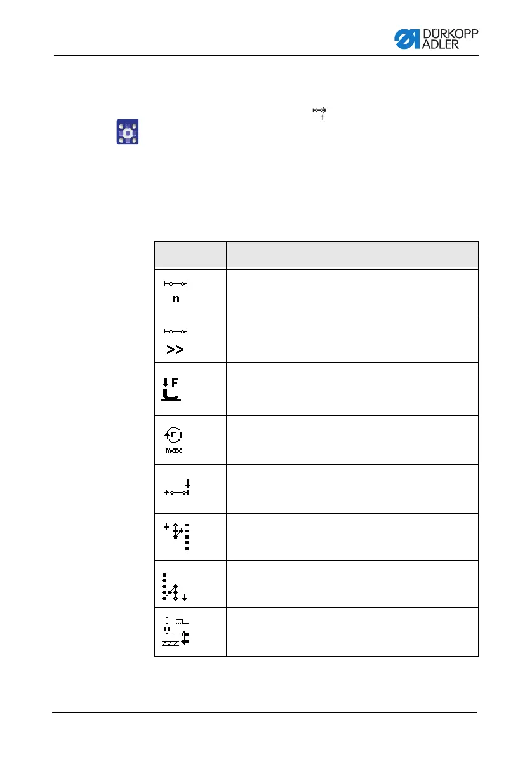Image resolution: width=532 pixels, height=757 pixels.
Task: Click the gray table header left cell
Action: pos(190,255)
